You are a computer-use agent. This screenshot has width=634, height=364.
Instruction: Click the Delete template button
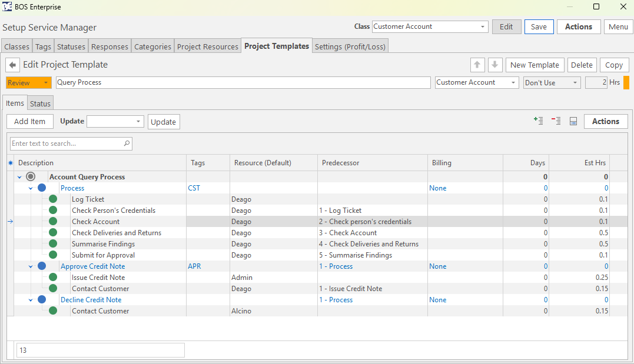click(x=582, y=65)
